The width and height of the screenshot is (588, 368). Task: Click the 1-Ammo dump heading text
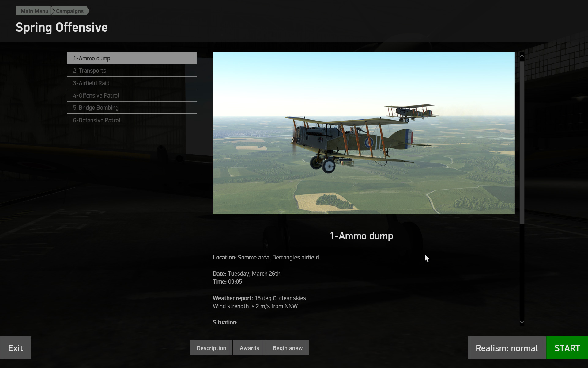pos(361,236)
